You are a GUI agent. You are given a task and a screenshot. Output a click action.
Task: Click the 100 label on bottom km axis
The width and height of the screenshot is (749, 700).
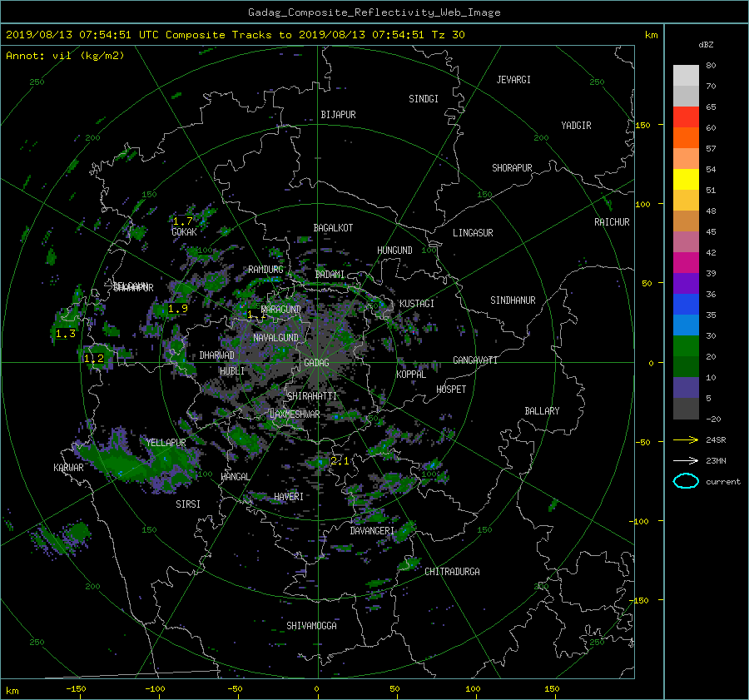(x=473, y=689)
